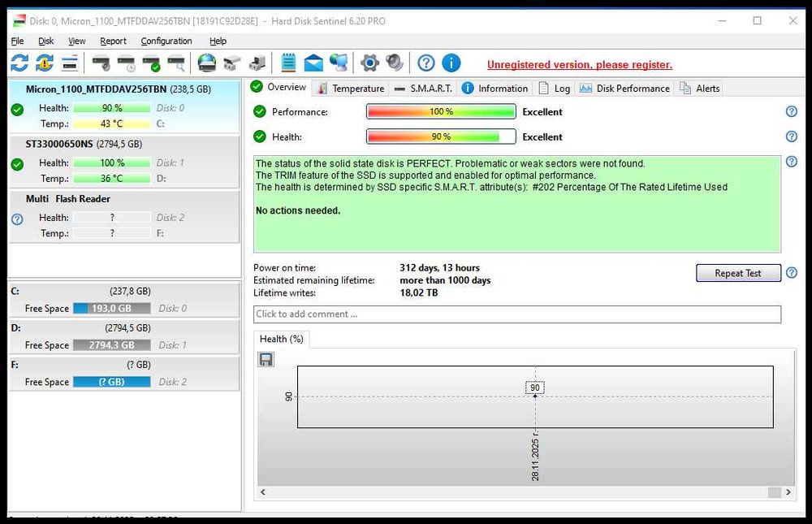
Task: Click the envelope send-mail toolbar icon
Action: (x=313, y=63)
